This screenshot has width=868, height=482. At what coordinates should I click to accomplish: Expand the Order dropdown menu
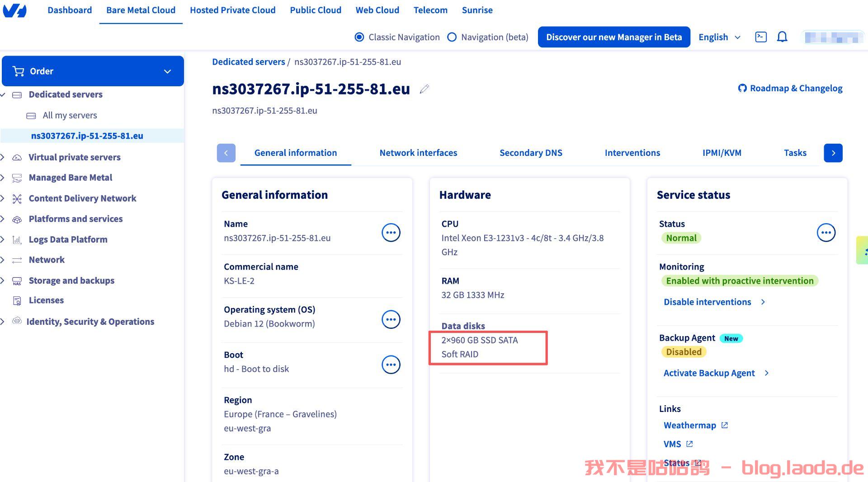tap(167, 71)
